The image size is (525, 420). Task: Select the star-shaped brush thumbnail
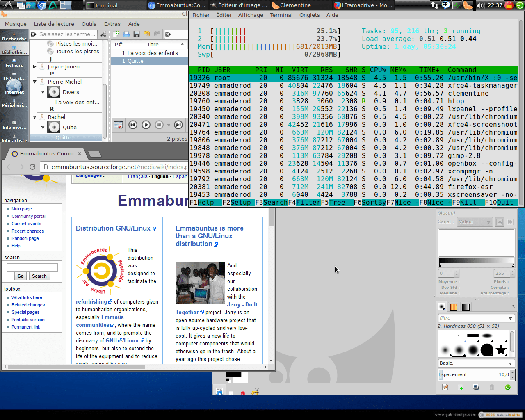coord(501,350)
